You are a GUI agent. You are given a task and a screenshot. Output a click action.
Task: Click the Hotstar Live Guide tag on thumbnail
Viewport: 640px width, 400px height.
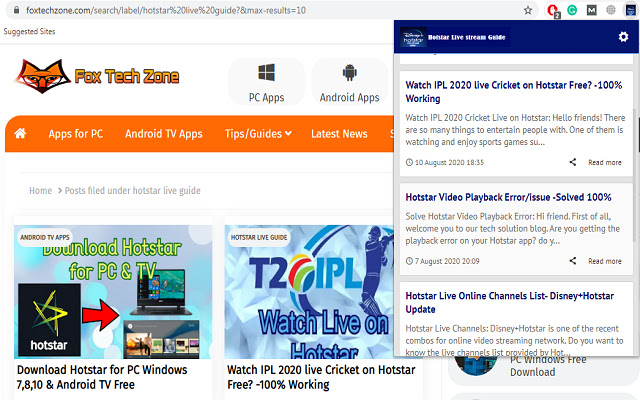(x=259, y=237)
